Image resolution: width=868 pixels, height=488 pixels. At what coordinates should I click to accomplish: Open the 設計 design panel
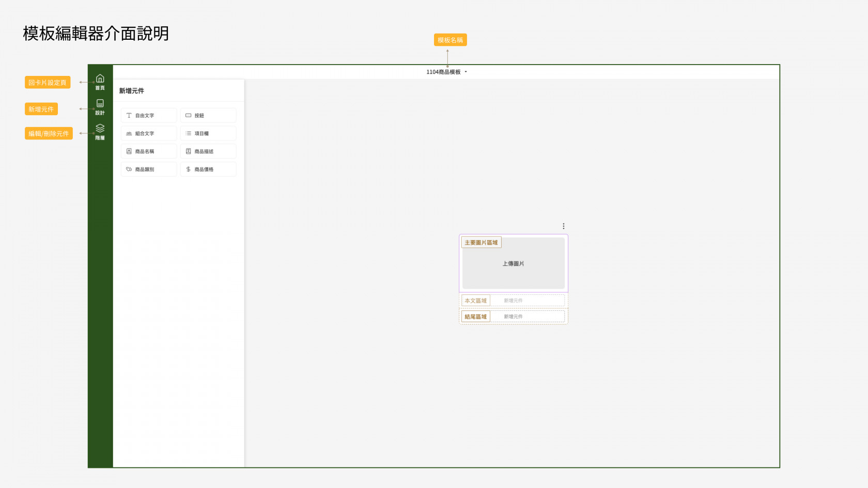point(100,107)
